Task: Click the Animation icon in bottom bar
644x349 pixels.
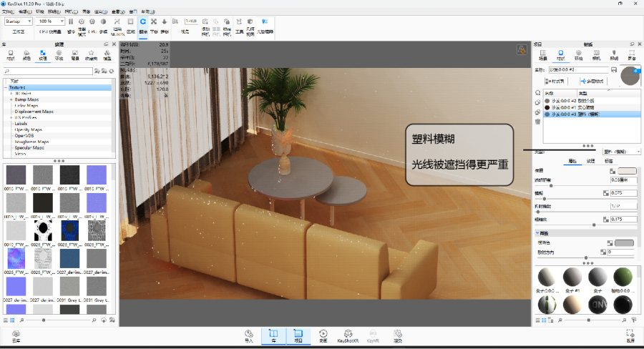Action: coord(323,335)
